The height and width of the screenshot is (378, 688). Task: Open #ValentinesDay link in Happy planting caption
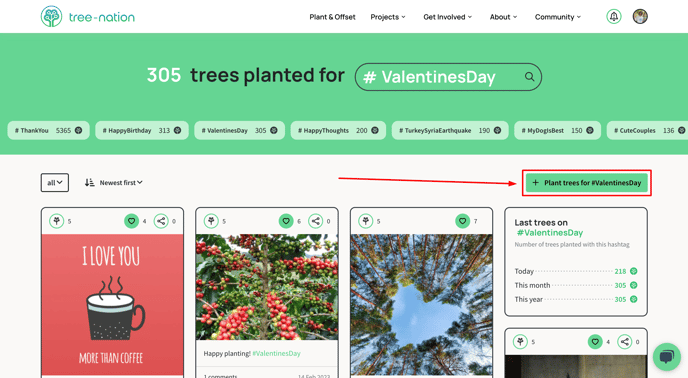pyautogui.click(x=276, y=353)
